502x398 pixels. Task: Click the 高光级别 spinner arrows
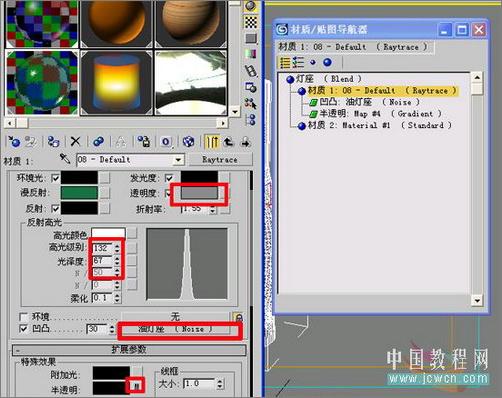click(x=117, y=248)
